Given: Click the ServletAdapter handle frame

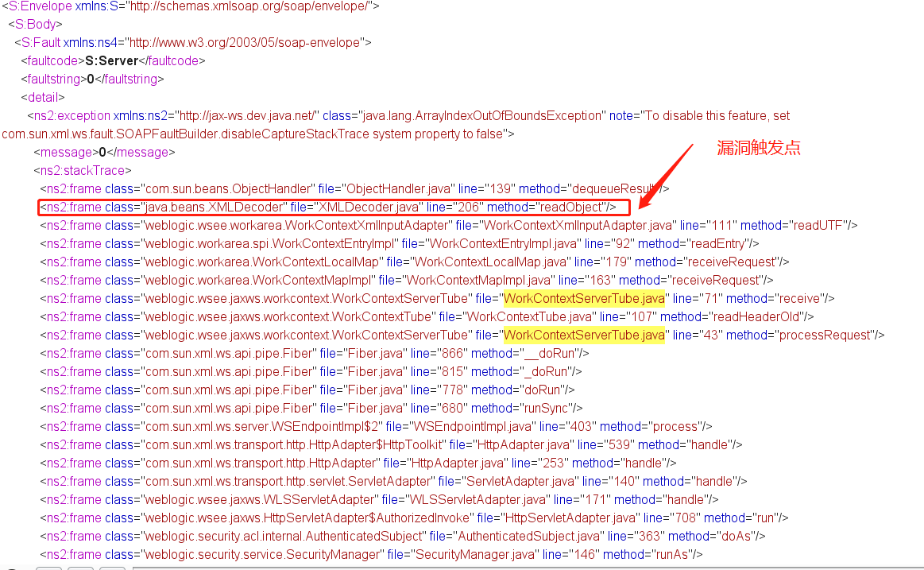Looking at the screenshot, I should coord(393,481).
